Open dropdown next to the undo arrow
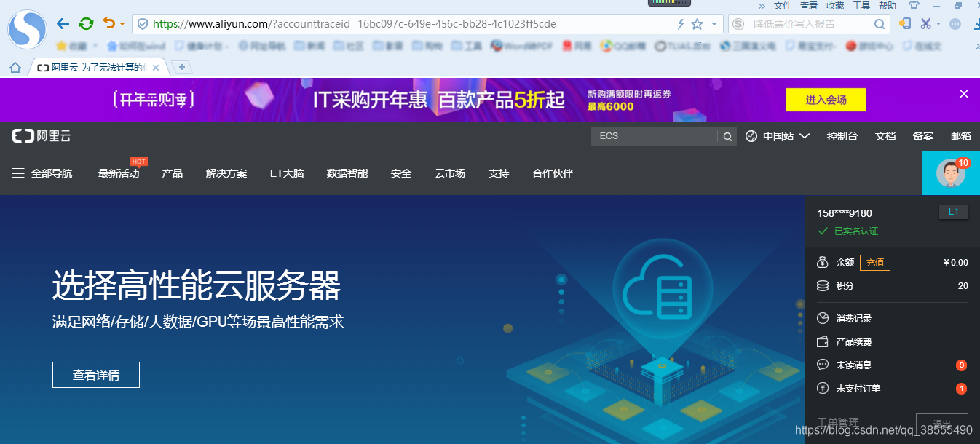980x444 pixels. tap(122, 24)
